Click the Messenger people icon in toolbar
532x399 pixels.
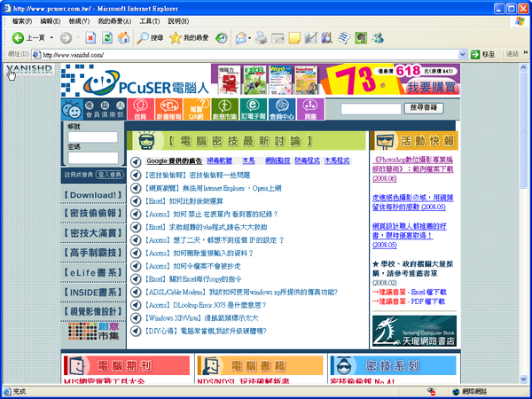click(x=378, y=37)
